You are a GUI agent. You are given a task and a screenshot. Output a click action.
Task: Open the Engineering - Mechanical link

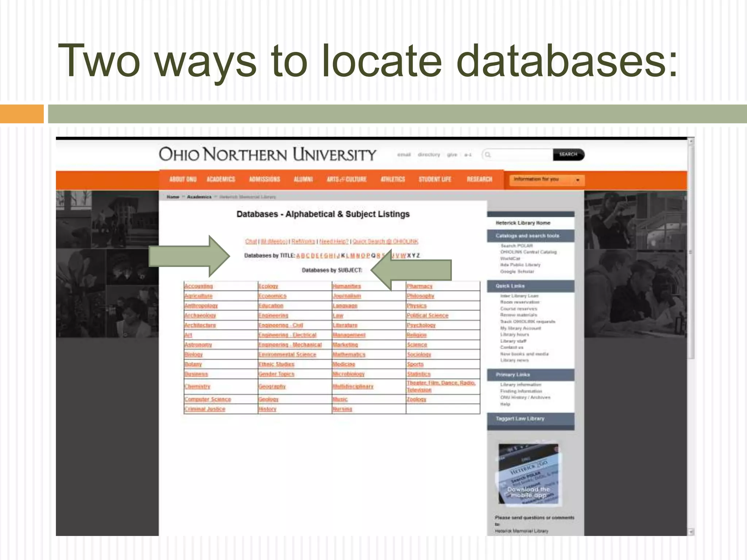pyautogui.click(x=290, y=345)
